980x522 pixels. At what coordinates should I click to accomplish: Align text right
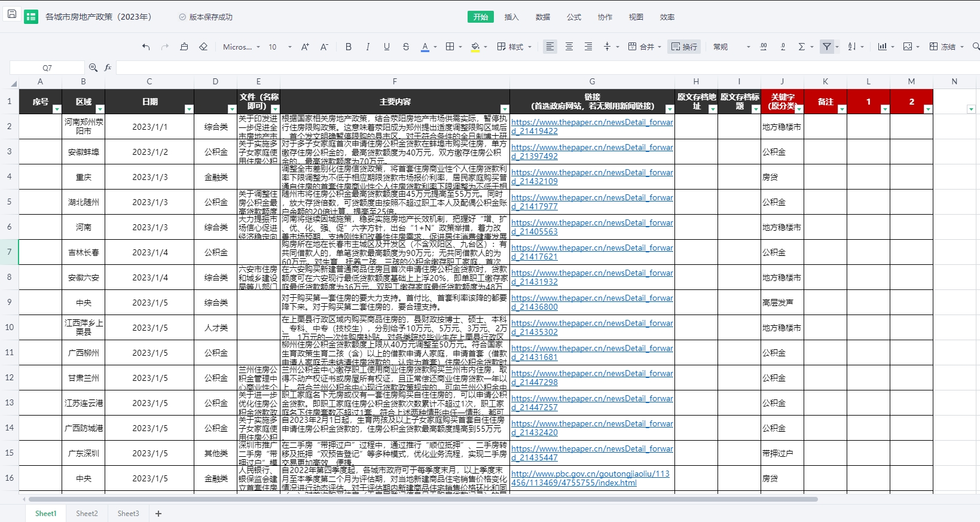click(588, 47)
